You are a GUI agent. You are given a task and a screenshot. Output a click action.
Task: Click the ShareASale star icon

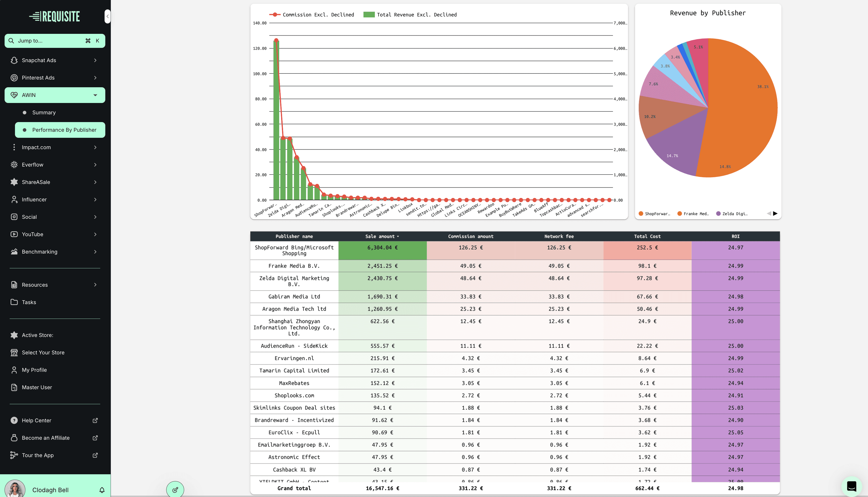(14, 182)
